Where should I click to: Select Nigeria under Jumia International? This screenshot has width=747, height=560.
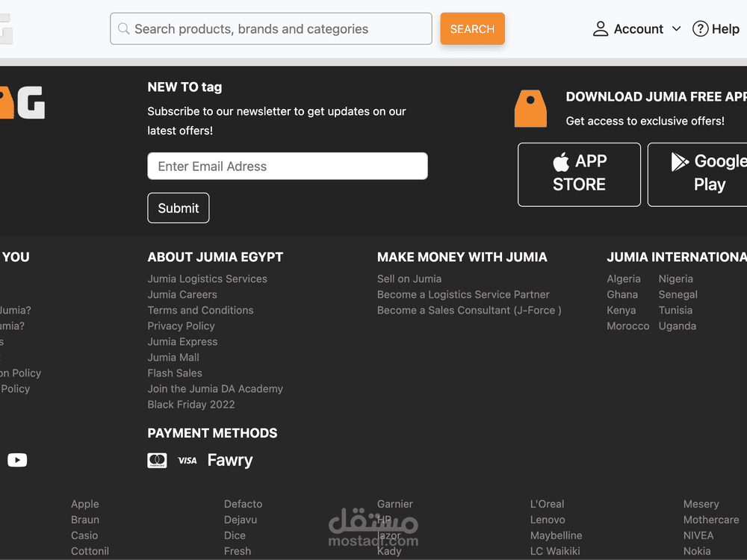pyautogui.click(x=675, y=279)
